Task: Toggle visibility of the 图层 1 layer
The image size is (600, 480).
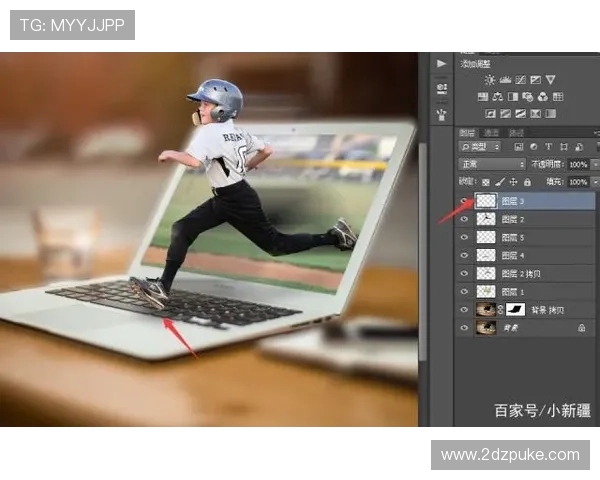Action: pos(464,291)
